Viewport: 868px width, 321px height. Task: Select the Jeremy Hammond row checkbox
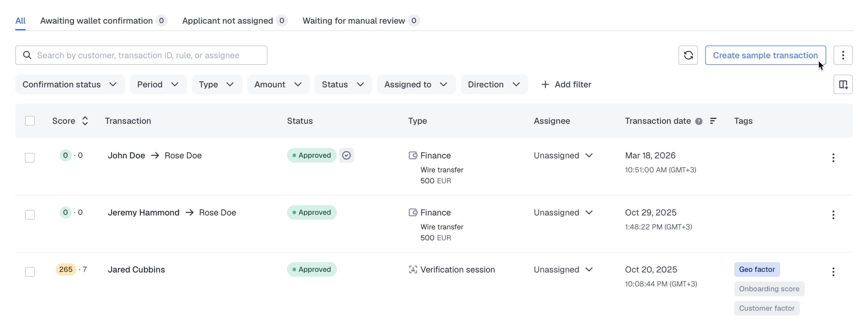click(x=30, y=215)
